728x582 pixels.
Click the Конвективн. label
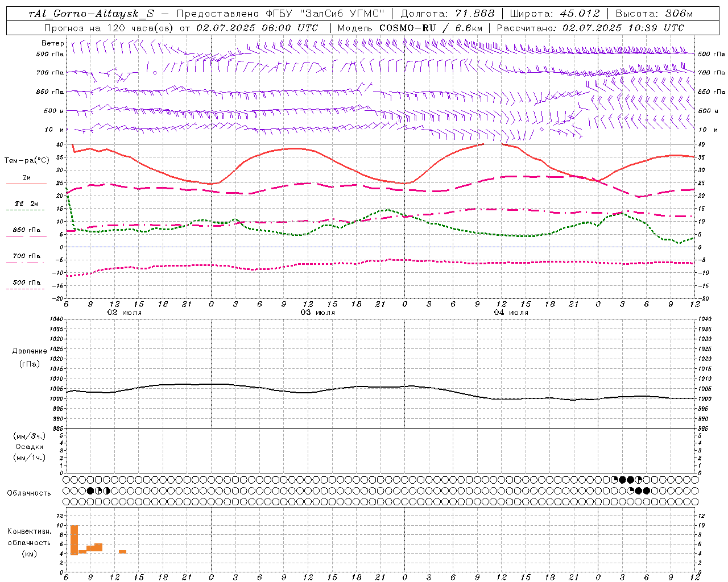pos(30,531)
